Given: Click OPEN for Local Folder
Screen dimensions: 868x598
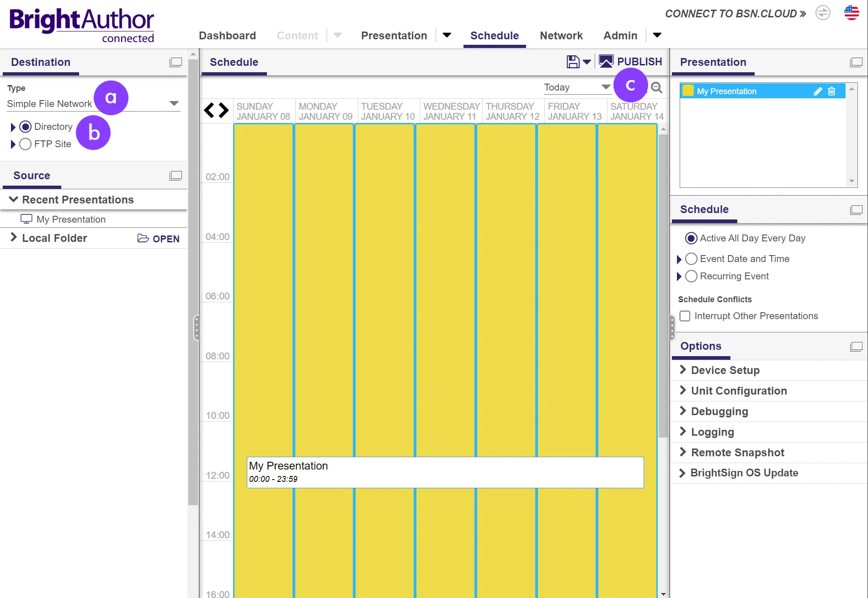Looking at the screenshot, I should tap(159, 239).
